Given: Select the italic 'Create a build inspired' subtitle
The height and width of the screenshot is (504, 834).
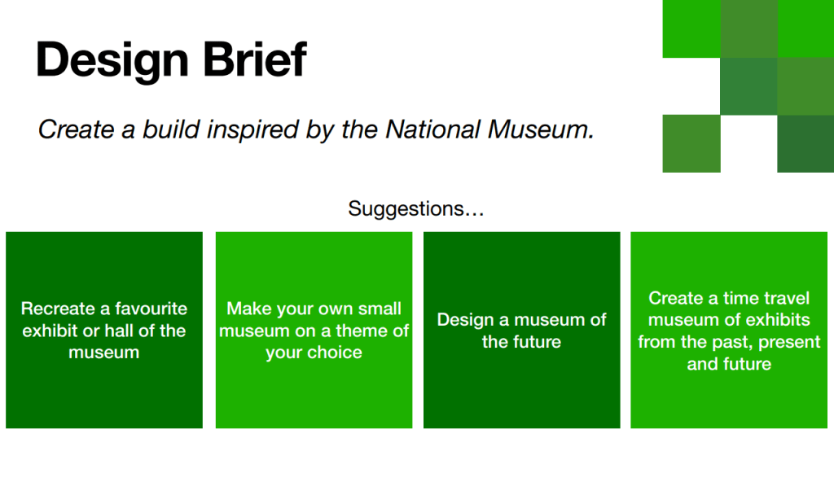Looking at the screenshot, I should click(x=316, y=129).
